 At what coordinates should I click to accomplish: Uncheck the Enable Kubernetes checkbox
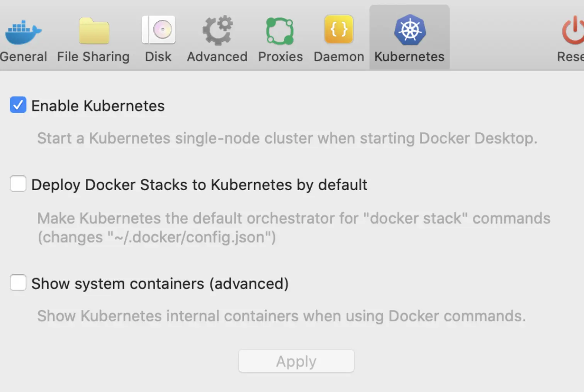coord(18,105)
